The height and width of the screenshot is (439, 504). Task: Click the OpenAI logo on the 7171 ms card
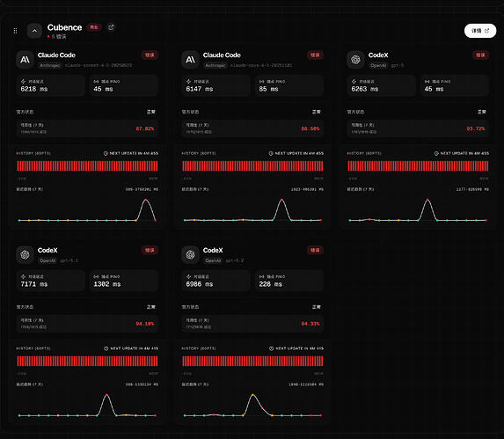pyautogui.click(x=25, y=254)
